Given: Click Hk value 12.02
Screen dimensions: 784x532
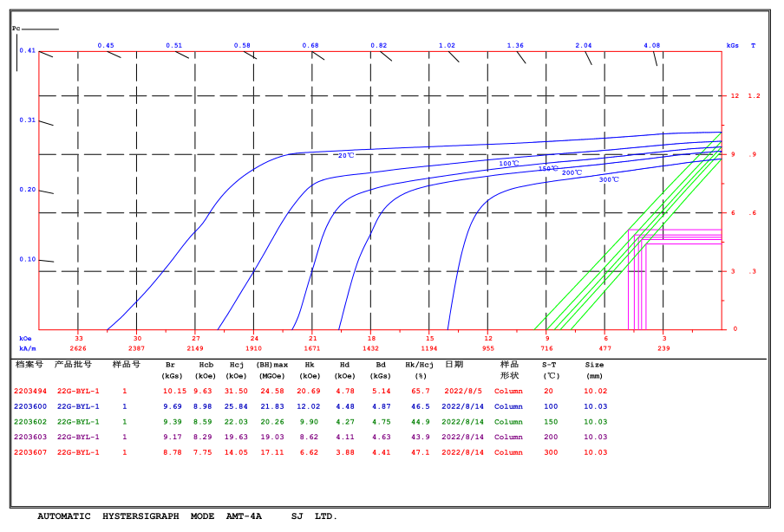Looking at the screenshot, I should (309, 406).
